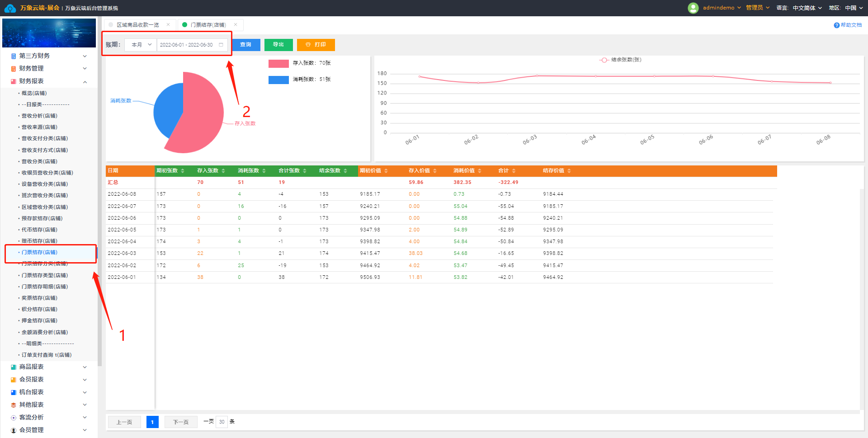Click the items per page field
The width and height of the screenshot is (868, 438).
click(x=222, y=422)
